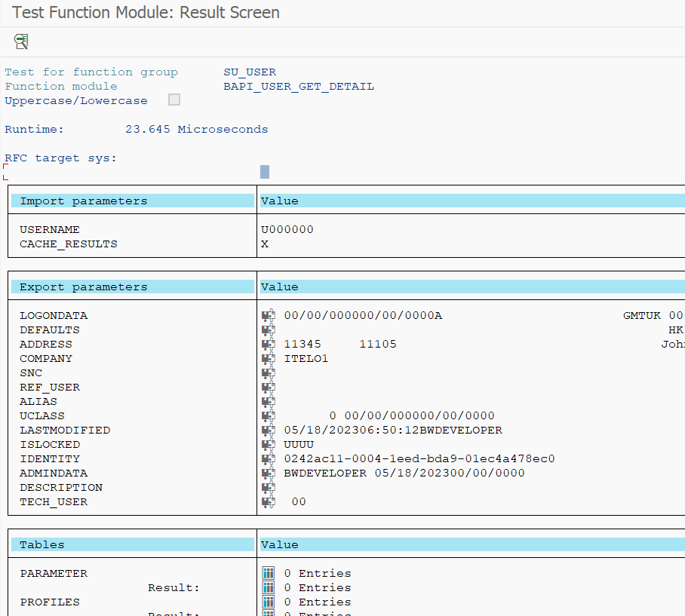Open the PROFILES table entries icon
This screenshot has width=685, height=616.
coord(269,602)
